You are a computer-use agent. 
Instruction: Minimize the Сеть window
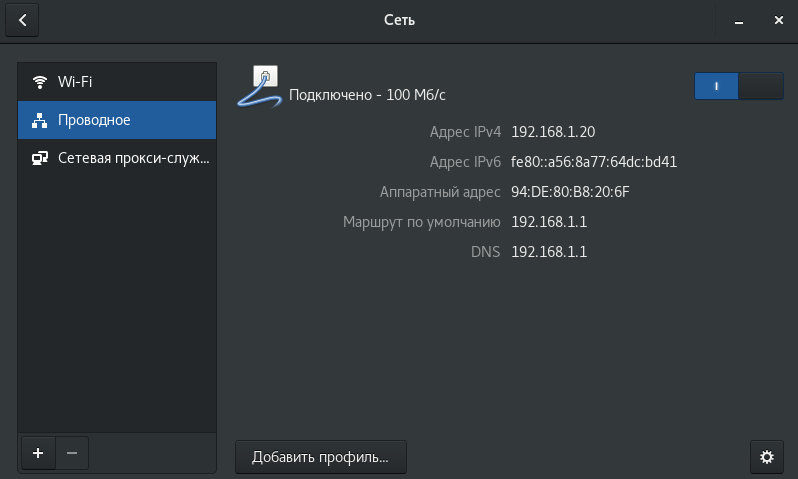738,20
